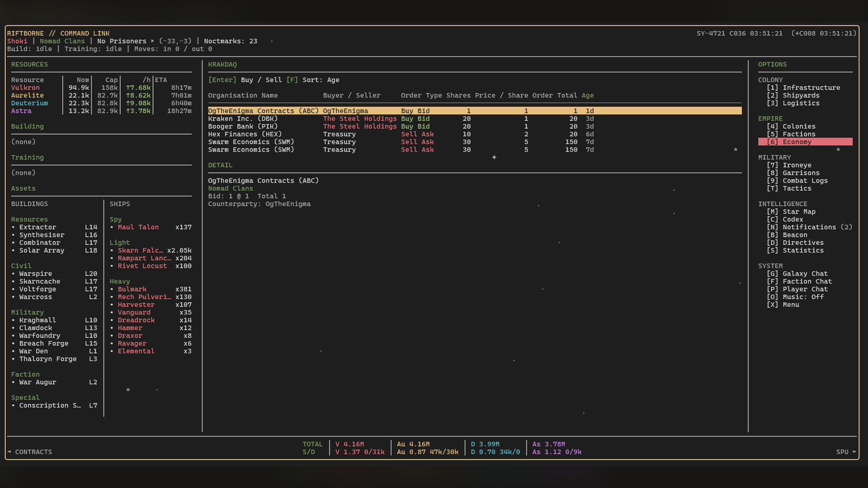
Task: Click Noctmarks: 23 in the header
Action: point(231,41)
